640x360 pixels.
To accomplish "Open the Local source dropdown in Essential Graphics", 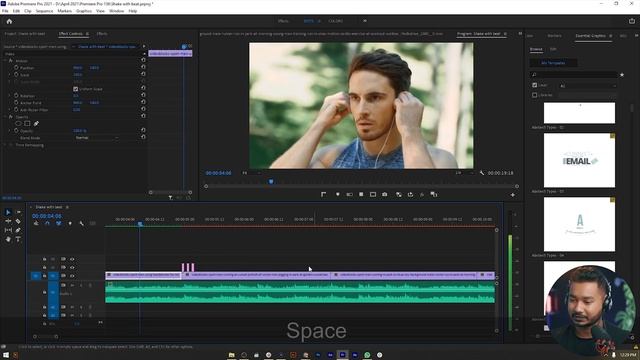I will click(x=588, y=85).
